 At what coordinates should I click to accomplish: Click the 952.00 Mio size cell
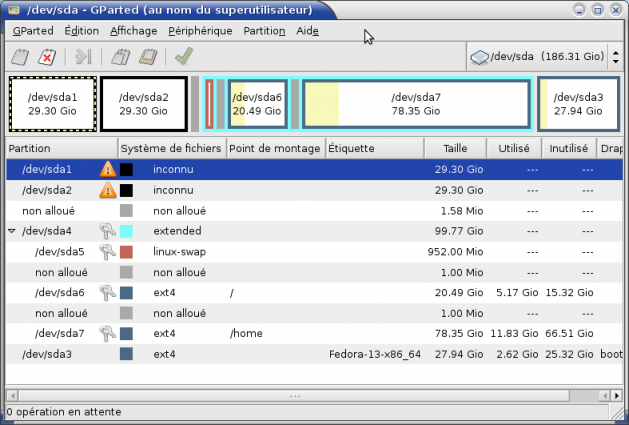pyautogui.click(x=455, y=252)
